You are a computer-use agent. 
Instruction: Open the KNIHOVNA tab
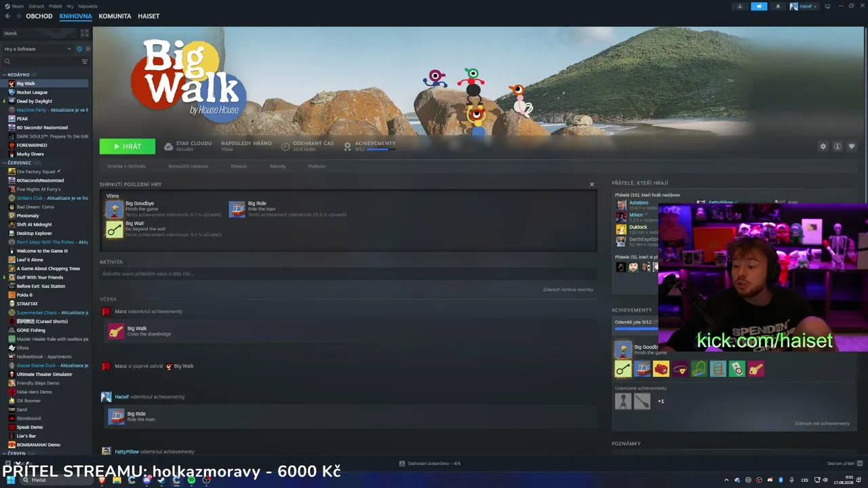pyautogui.click(x=75, y=16)
